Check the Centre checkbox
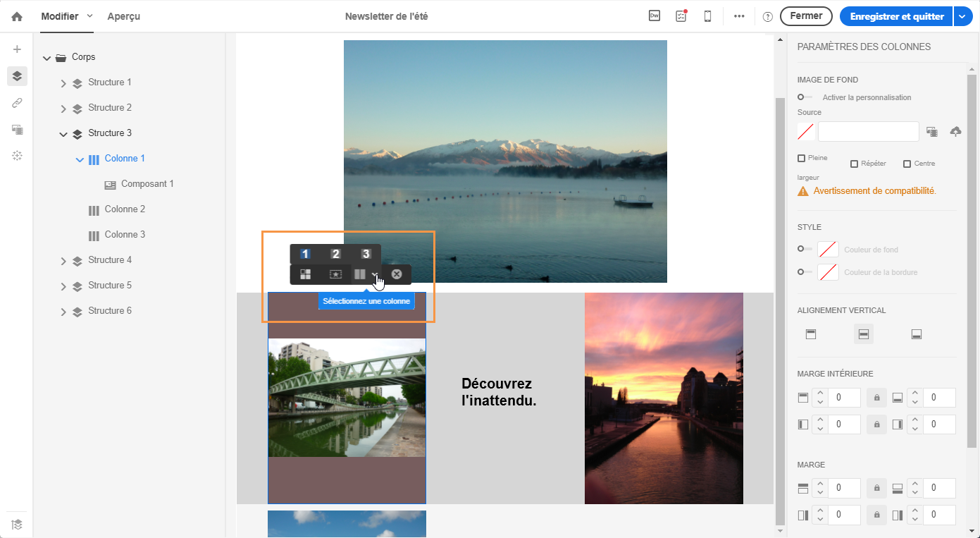Screen dimensions: 980x538 [x=907, y=164]
